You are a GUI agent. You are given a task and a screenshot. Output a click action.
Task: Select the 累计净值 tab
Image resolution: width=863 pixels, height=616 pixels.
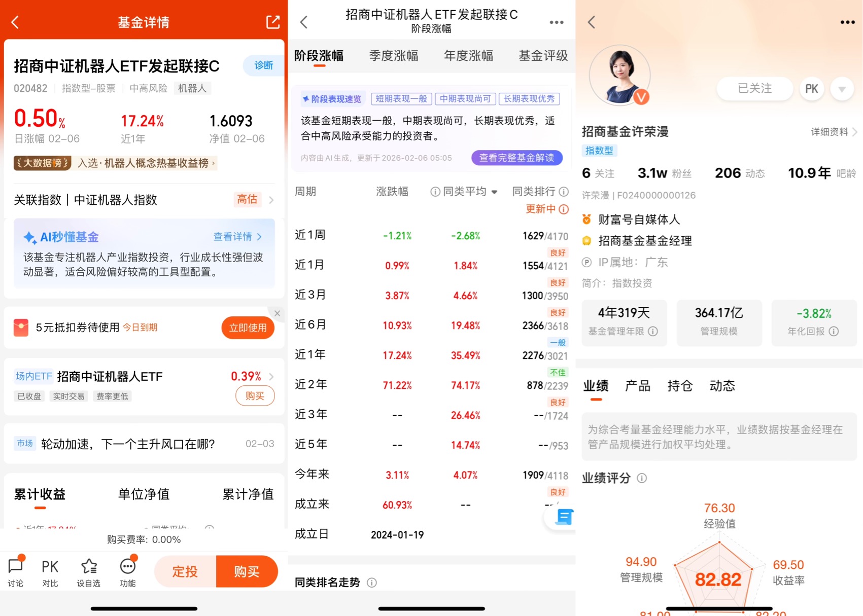point(248,494)
